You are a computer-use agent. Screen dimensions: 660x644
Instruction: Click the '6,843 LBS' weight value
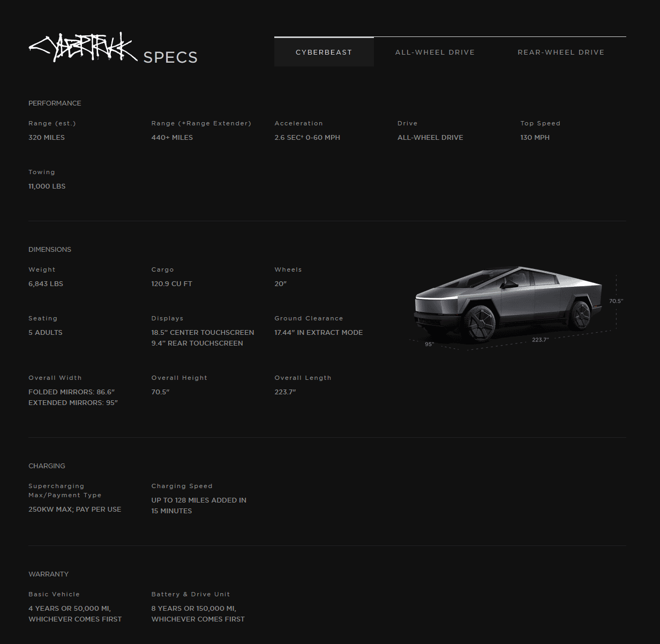click(46, 283)
